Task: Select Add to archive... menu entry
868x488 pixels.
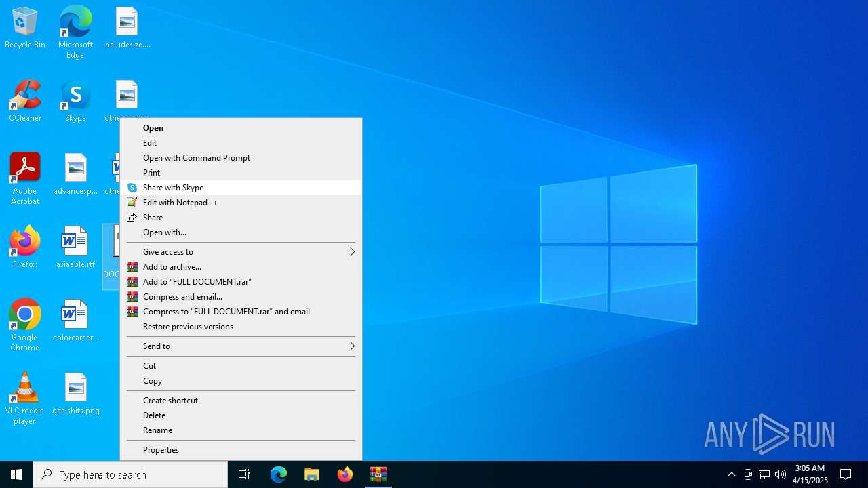Action: [241, 267]
